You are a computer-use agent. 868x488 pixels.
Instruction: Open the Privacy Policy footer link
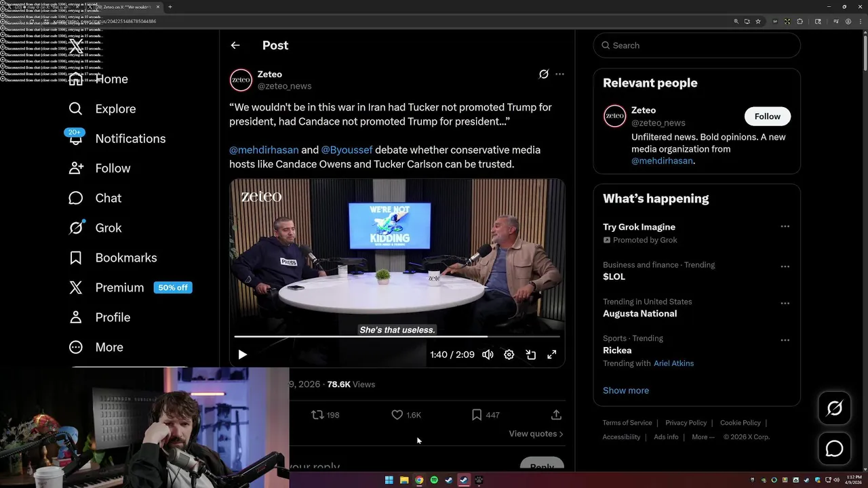(x=686, y=423)
